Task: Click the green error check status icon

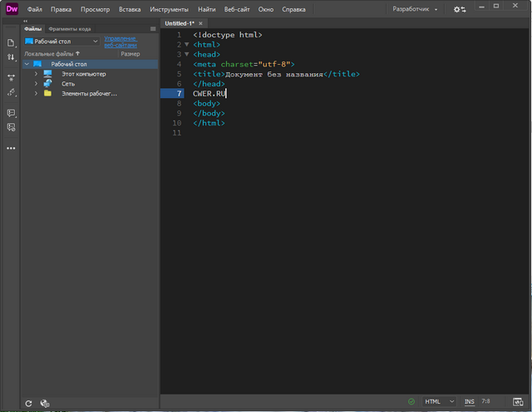Action: click(x=411, y=402)
